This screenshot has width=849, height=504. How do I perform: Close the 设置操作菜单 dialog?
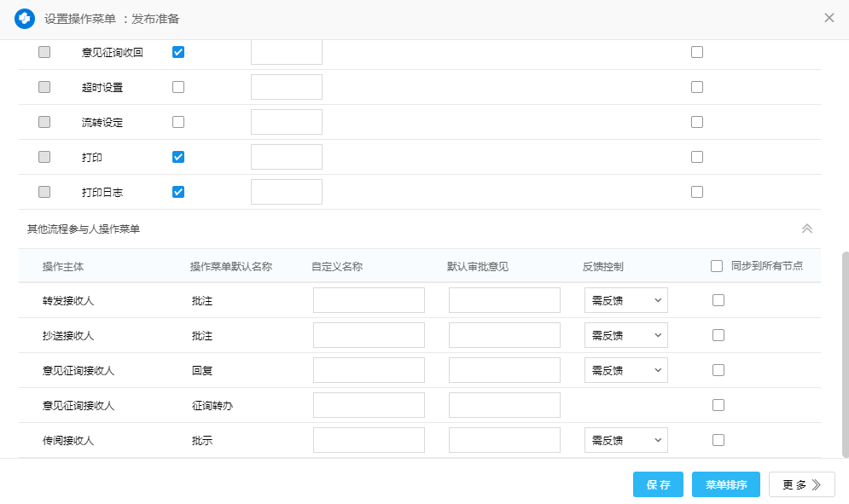coord(829,18)
